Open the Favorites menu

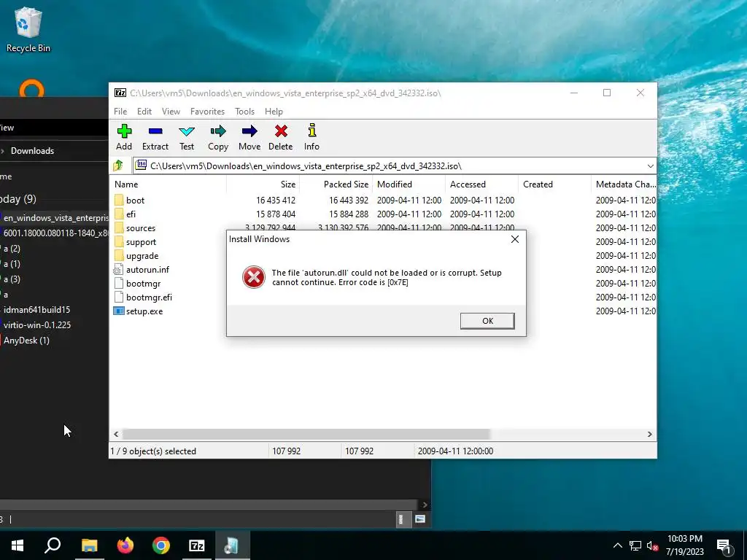coord(207,112)
